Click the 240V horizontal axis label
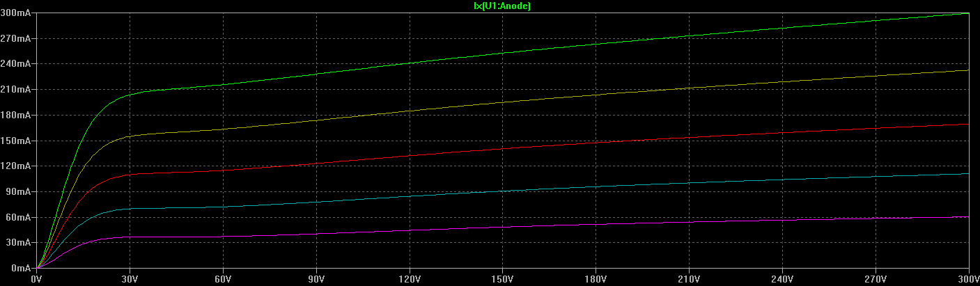This screenshot has height=286, width=980. coord(783,279)
